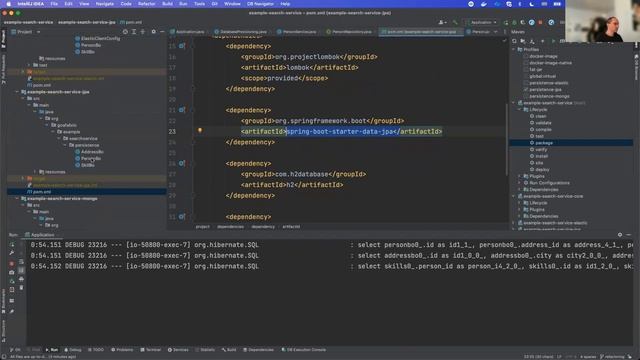Click the build hammer icon in top toolbar
Viewport: 640px width, 360px height.
[455, 22]
